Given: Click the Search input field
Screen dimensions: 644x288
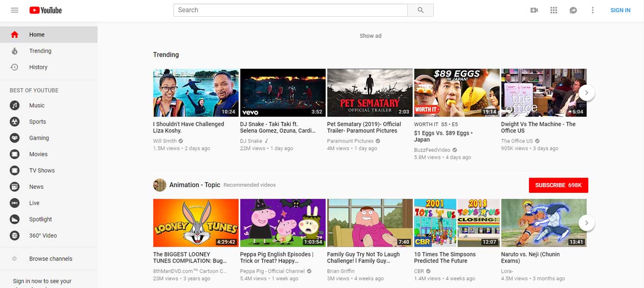Looking at the screenshot, I should coord(290,10).
